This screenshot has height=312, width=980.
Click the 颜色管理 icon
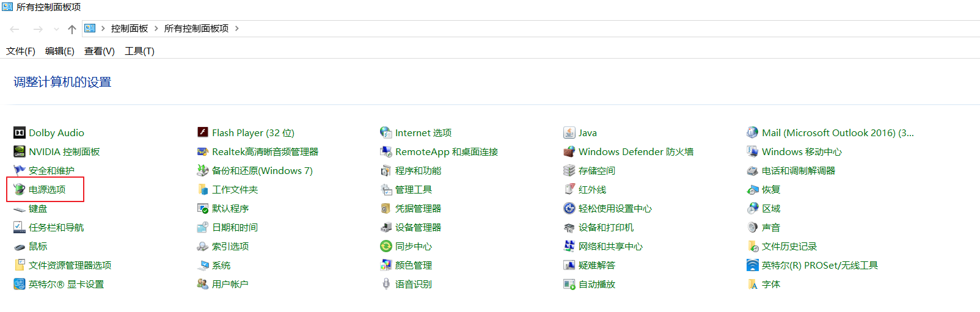click(386, 265)
